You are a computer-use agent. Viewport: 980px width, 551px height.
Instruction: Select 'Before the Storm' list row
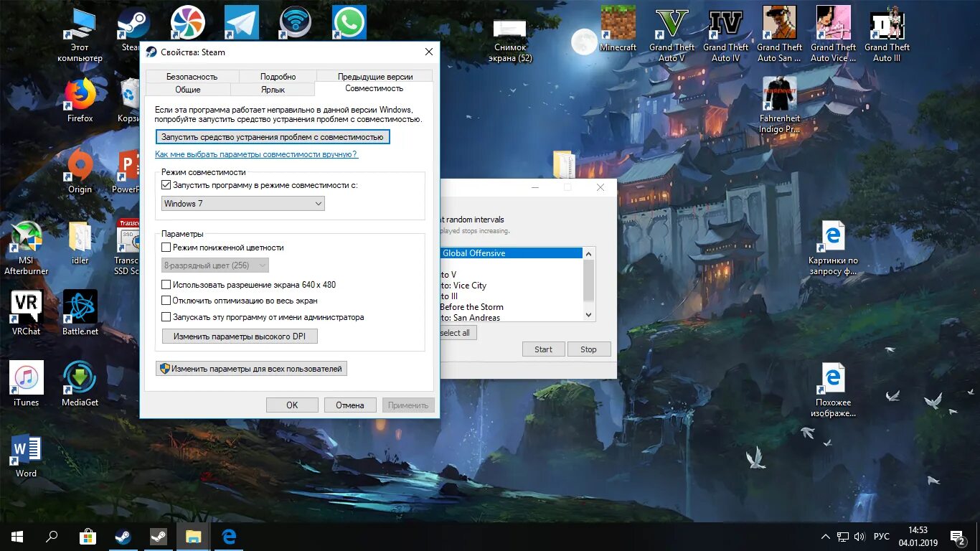511,307
